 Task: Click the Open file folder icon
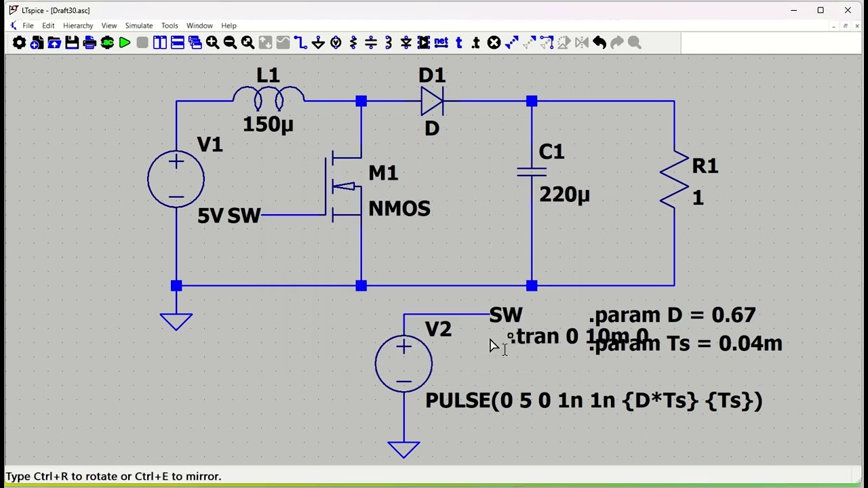tap(54, 43)
